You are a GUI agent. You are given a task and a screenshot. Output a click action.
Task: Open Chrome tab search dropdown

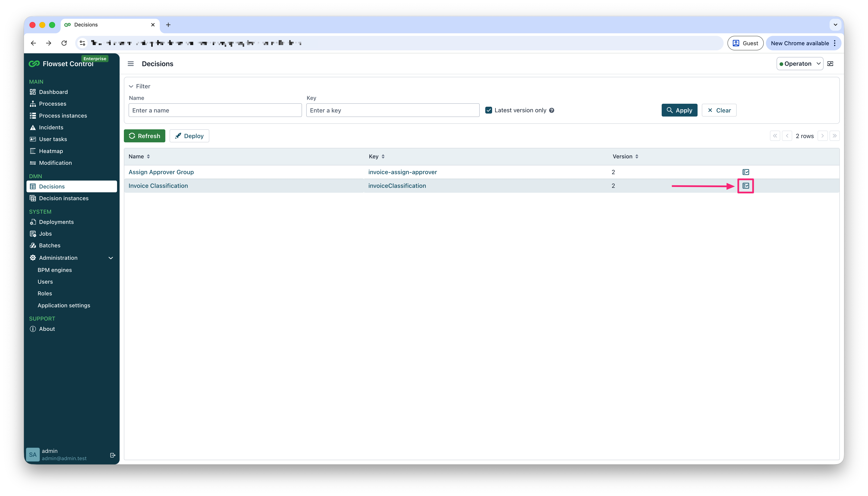[835, 25]
